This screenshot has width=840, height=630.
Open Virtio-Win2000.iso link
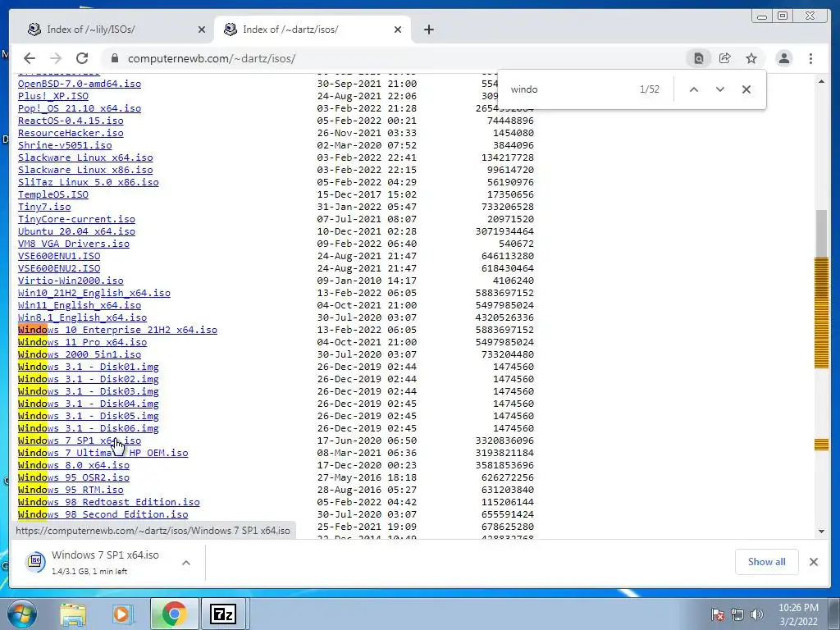71,281
